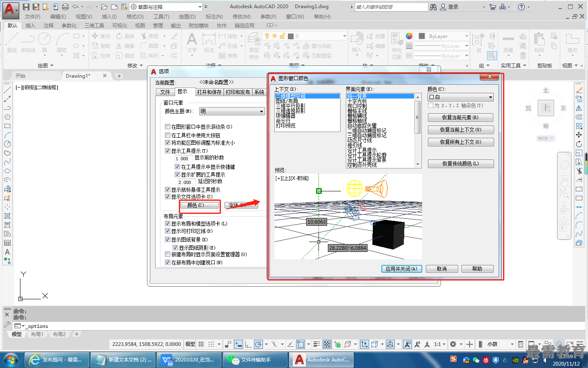Expand the 绘图 ribbon panel arrow
The height and width of the screenshot is (368, 588).
[x=52, y=65]
